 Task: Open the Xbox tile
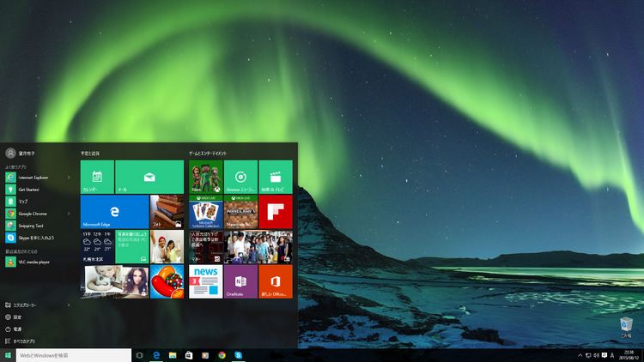(x=206, y=177)
